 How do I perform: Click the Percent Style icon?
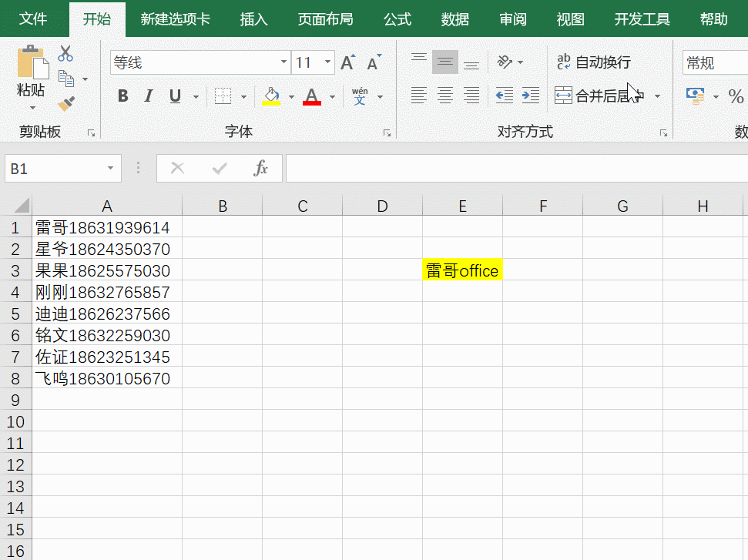coord(736,96)
